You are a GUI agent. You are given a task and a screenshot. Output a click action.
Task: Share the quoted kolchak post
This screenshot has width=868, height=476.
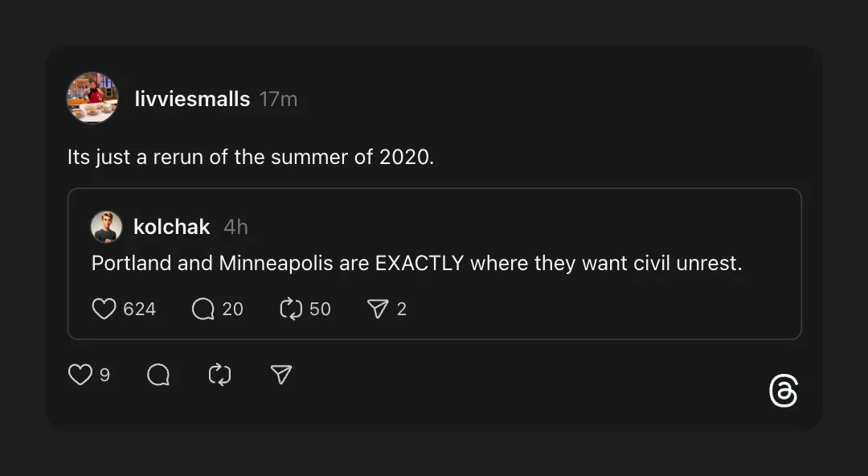[378, 309]
